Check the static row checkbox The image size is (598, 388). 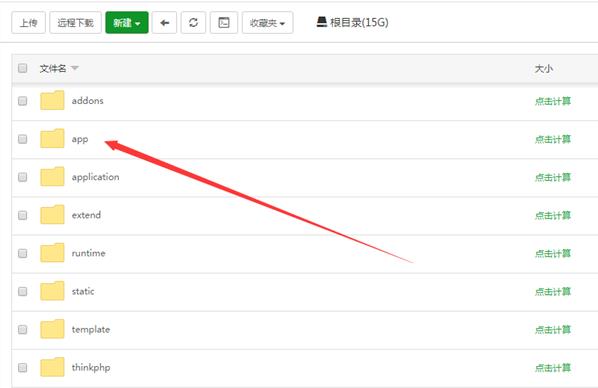(x=23, y=291)
